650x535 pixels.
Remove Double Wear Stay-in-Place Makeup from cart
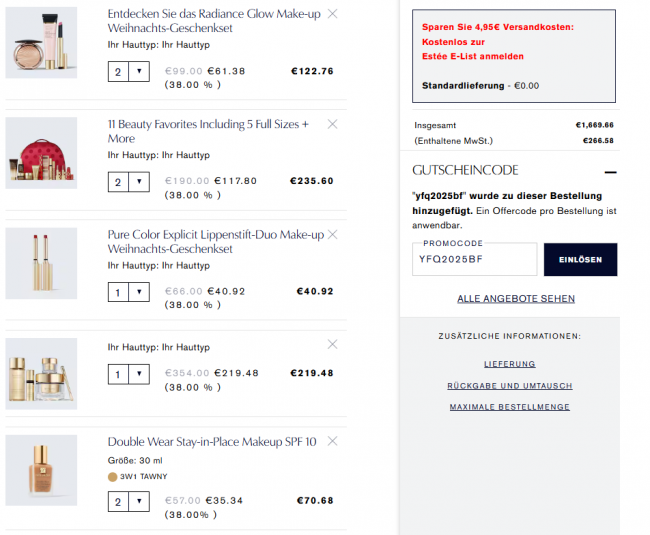click(333, 441)
